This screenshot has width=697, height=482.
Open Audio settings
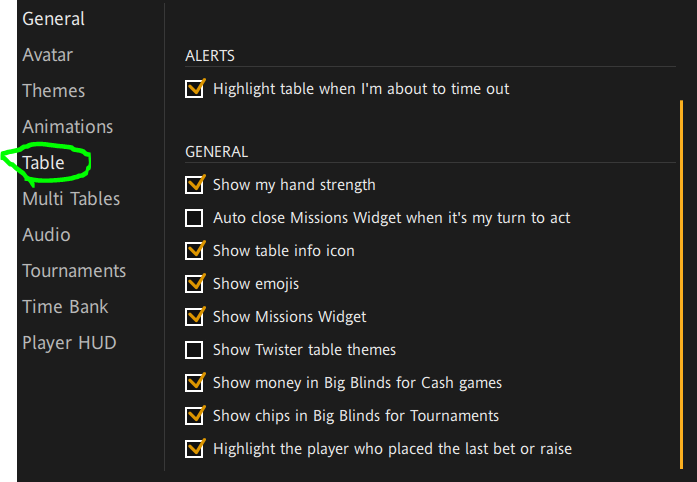(47, 235)
